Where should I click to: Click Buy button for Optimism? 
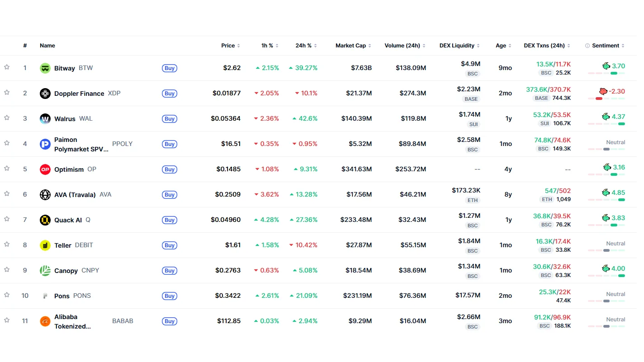[170, 169]
